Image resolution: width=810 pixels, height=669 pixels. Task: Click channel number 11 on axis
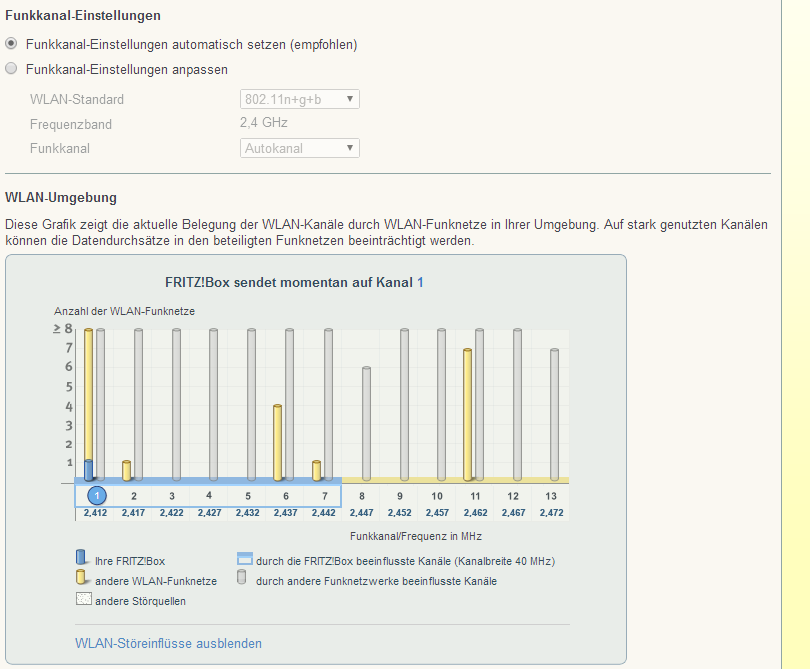[475, 496]
